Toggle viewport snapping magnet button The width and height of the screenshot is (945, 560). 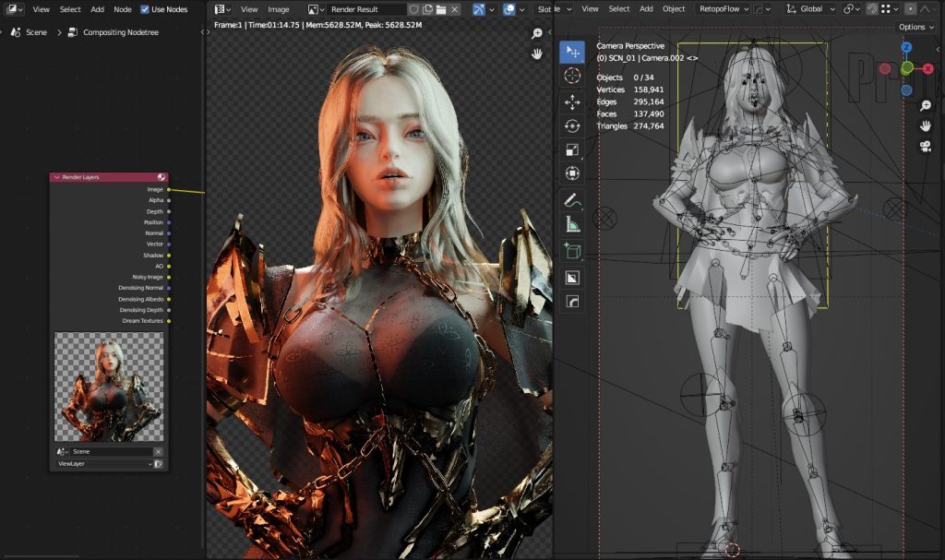click(871, 9)
